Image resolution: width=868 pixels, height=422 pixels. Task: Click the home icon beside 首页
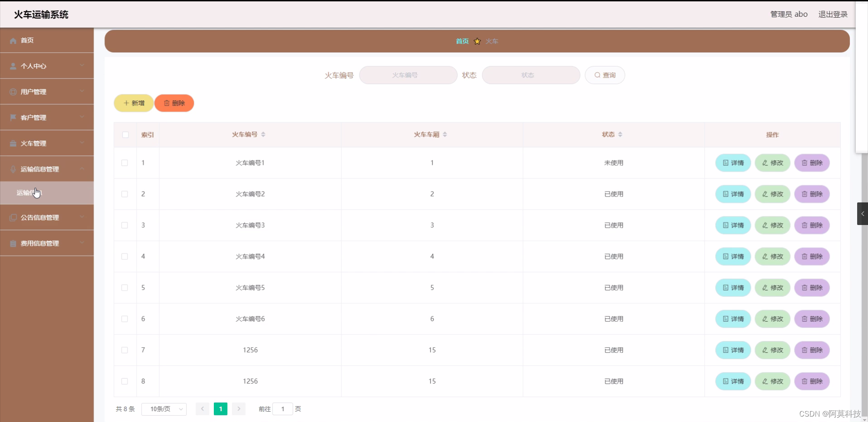12,41
